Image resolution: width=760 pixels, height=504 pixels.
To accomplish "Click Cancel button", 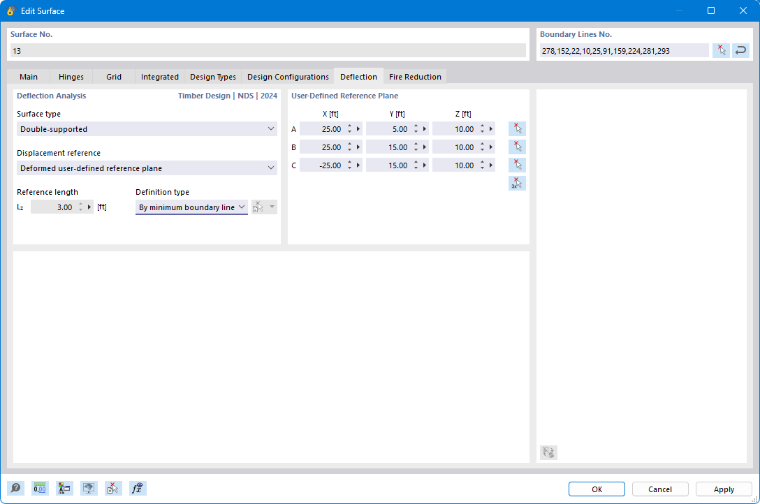I will [660, 489].
